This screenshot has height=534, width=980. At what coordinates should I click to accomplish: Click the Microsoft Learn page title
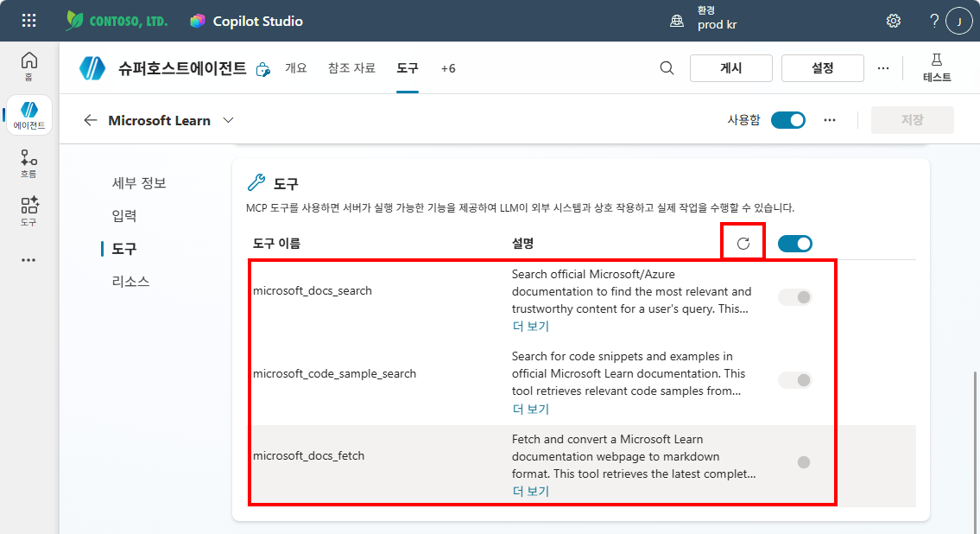pos(160,120)
